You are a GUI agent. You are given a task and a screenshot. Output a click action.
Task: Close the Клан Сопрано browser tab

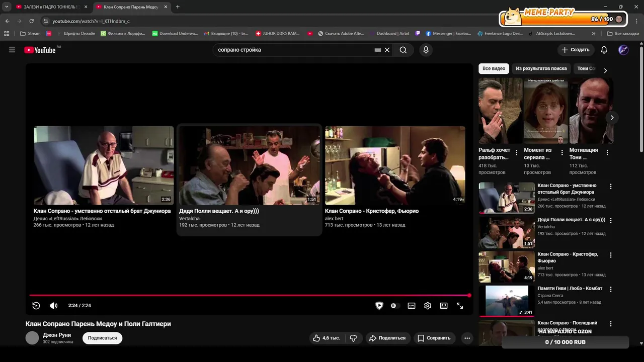click(166, 7)
